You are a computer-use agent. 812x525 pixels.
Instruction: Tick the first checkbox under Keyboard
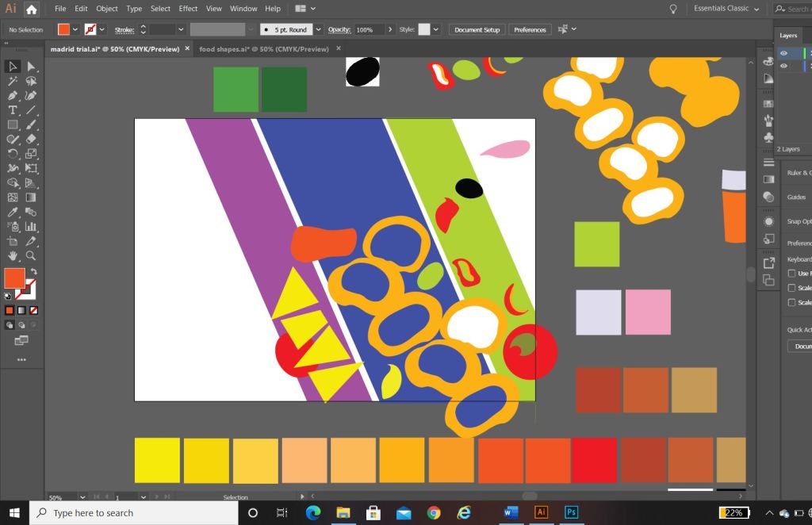point(791,274)
